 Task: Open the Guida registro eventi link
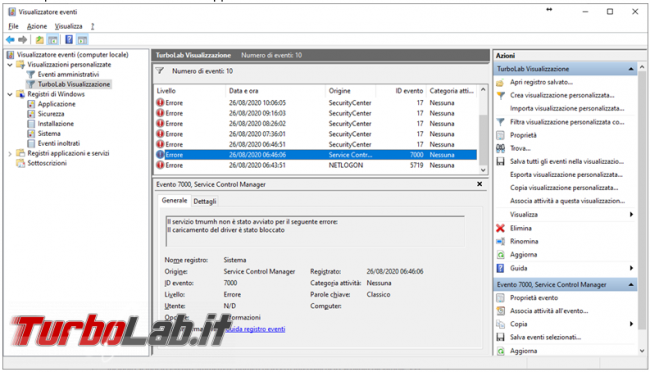(x=256, y=329)
